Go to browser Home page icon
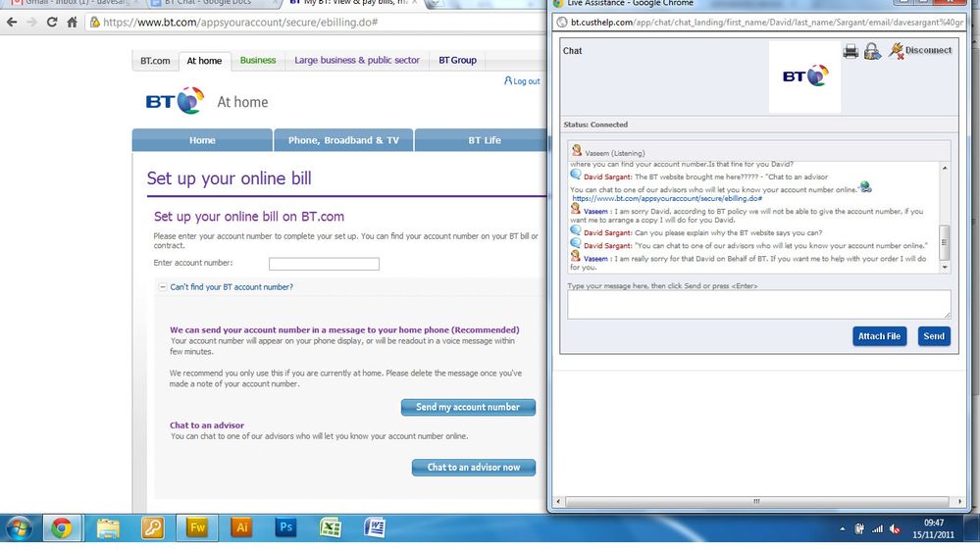 pyautogui.click(x=72, y=23)
